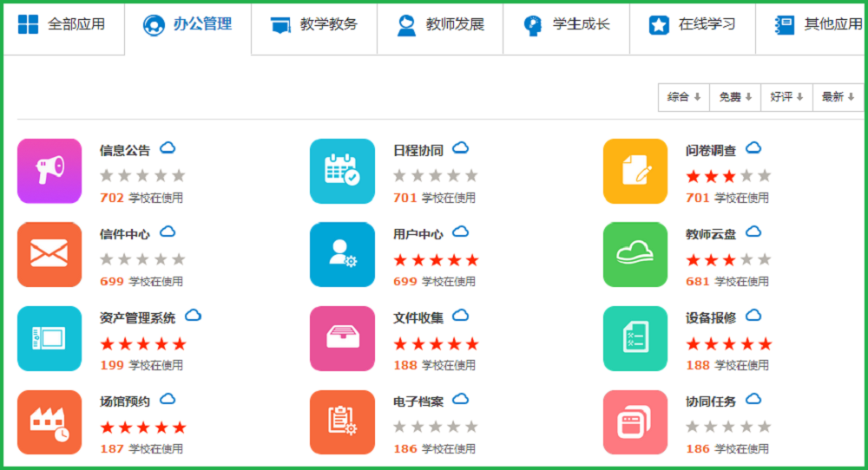
Task: Open the 资产管理系统 title link
Action: 137,318
